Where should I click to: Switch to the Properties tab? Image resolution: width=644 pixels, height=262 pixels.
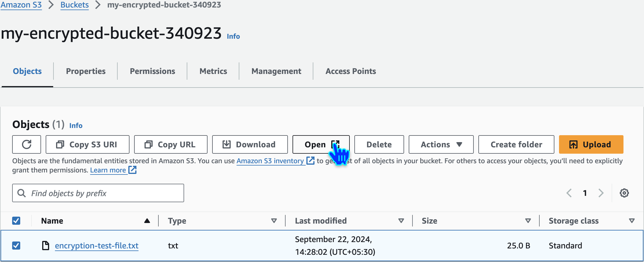click(x=86, y=71)
